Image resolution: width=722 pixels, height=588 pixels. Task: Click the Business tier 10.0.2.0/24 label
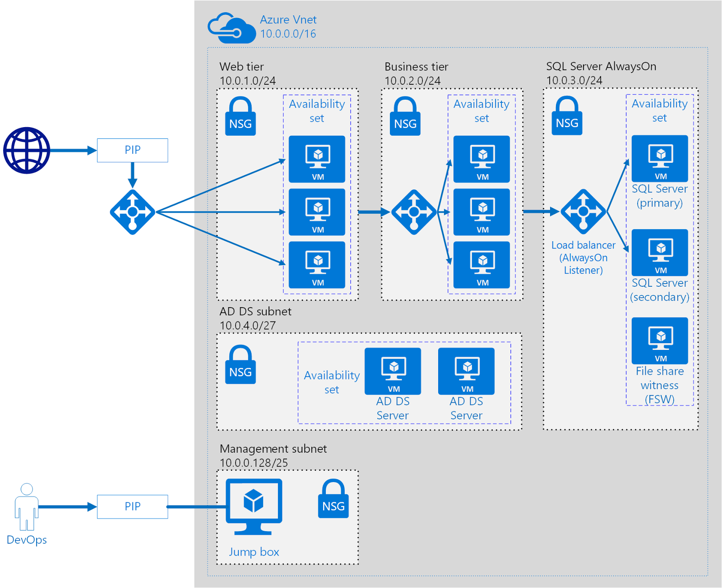(416, 73)
